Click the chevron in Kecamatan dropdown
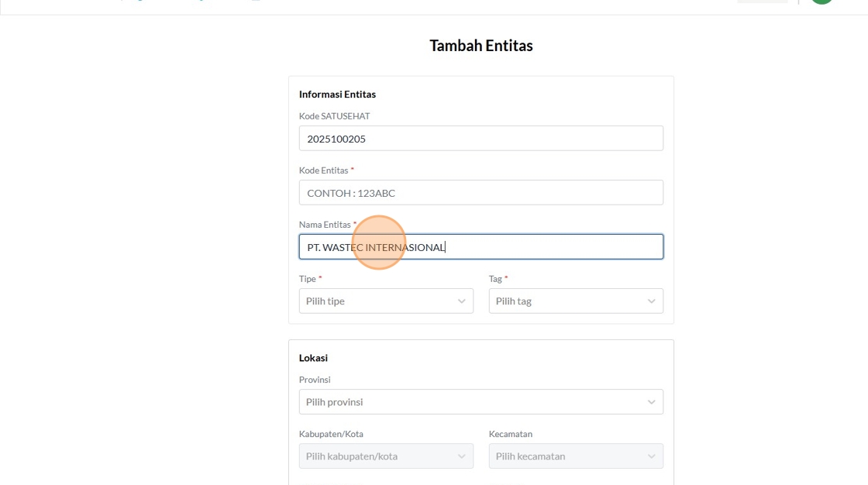The image size is (868, 485). [x=651, y=456]
